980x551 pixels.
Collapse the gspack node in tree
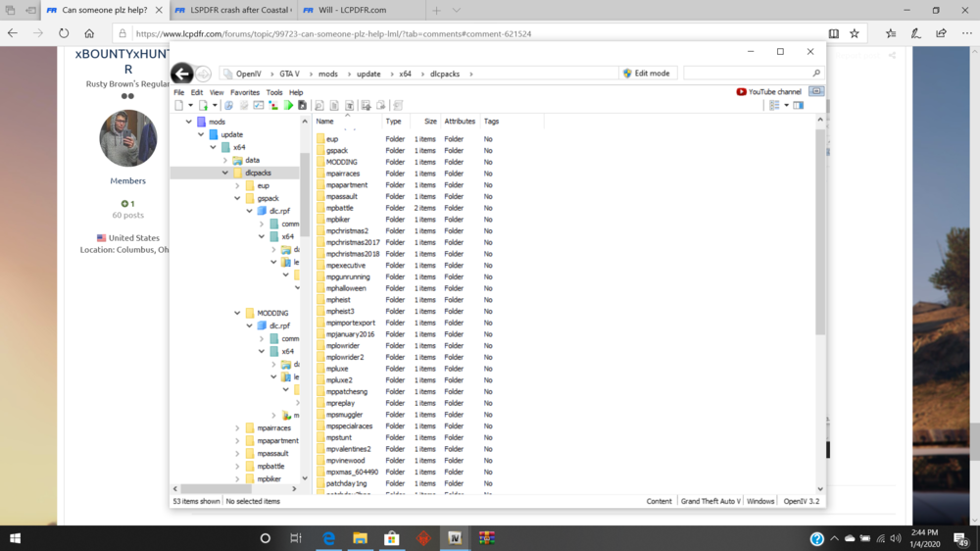pos(237,198)
